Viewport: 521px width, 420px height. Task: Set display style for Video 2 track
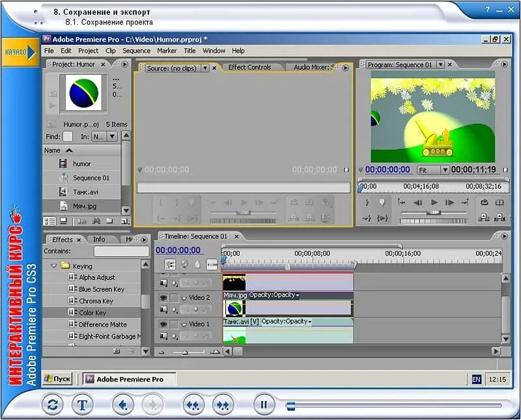click(163, 310)
